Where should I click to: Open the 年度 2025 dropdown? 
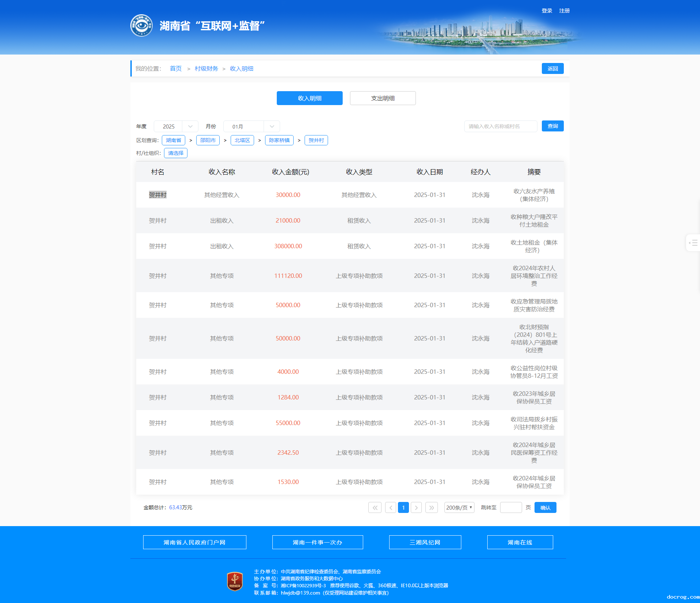tap(176, 126)
